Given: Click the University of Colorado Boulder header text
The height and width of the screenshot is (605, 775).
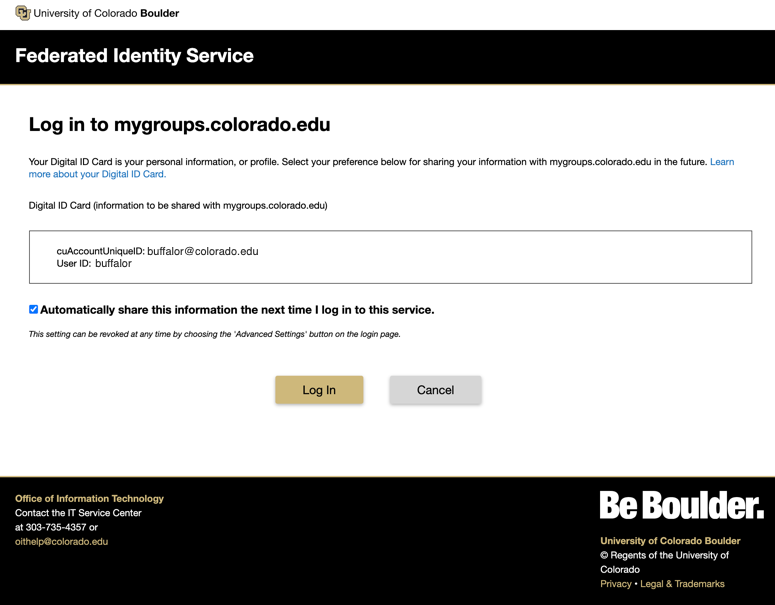Looking at the screenshot, I should pyautogui.click(x=106, y=13).
